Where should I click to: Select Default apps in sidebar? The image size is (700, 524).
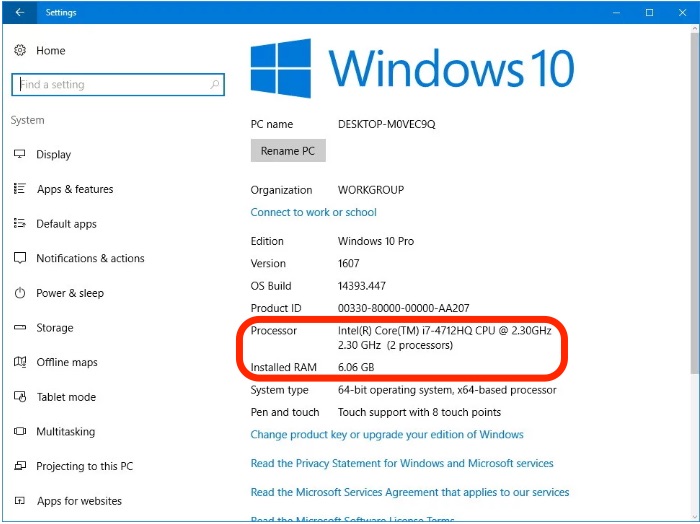[66, 224]
